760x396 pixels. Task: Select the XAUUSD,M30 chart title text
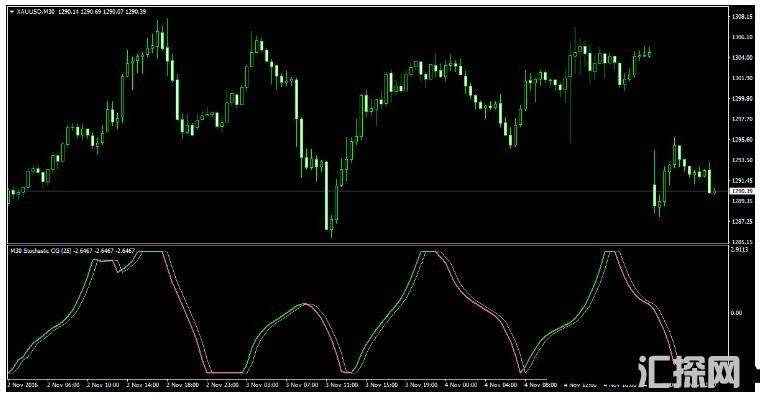point(35,12)
